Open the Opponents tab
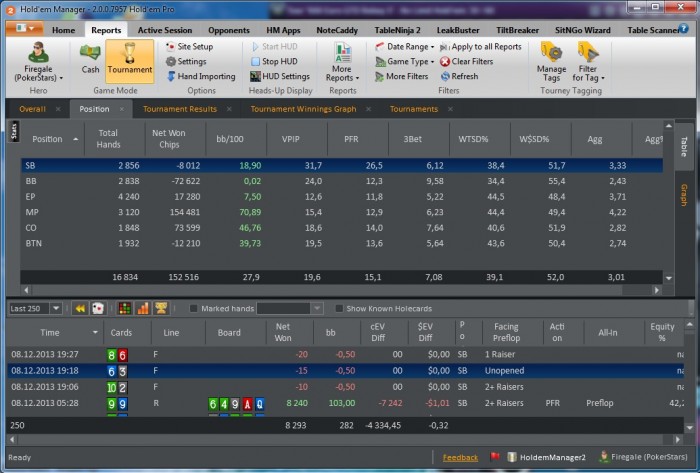700x473 pixels. [229, 30]
